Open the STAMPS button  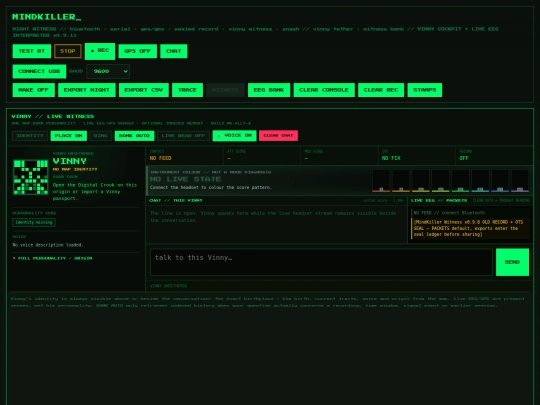pyautogui.click(x=425, y=90)
